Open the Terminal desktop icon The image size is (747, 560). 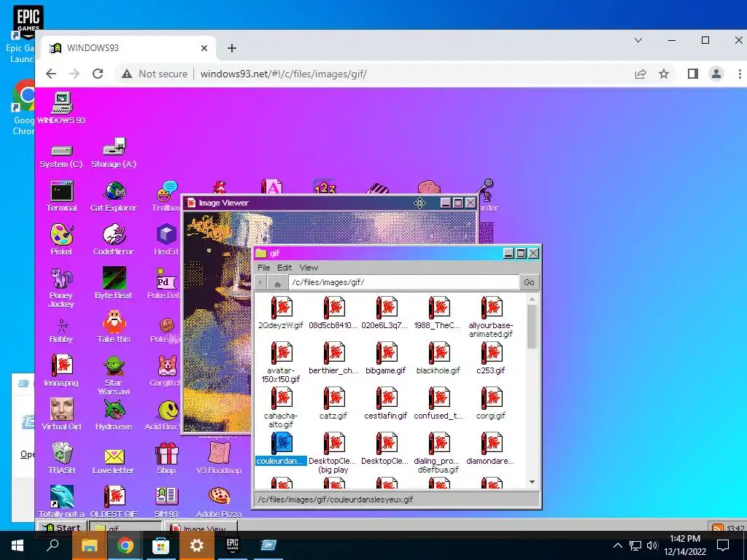click(x=61, y=192)
